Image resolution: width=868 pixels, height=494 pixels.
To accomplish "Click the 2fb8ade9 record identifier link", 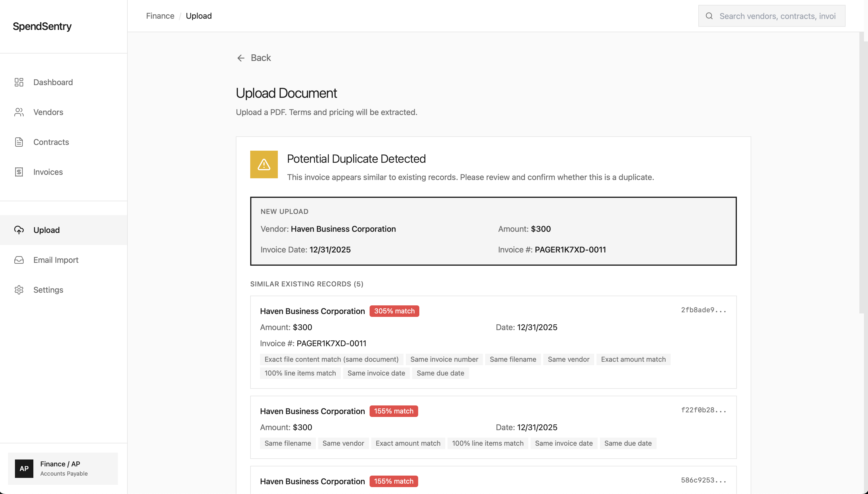I will [703, 310].
